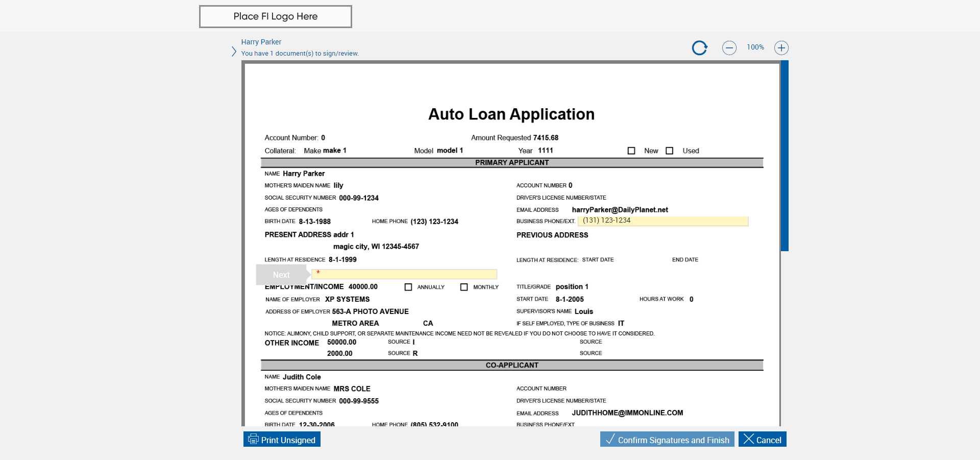This screenshot has height=460, width=980.
Task: Click the Harry Parker signer name
Action: click(x=261, y=42)
